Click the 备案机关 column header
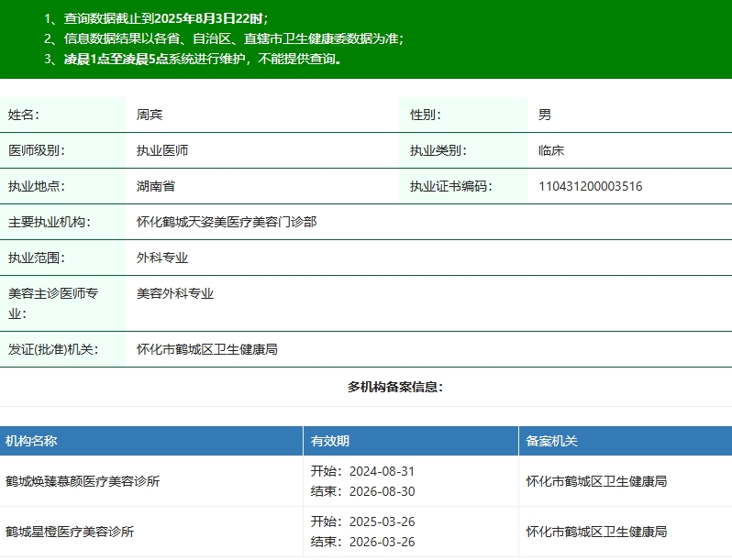This screenshot has width=732, height=560. 551,441
